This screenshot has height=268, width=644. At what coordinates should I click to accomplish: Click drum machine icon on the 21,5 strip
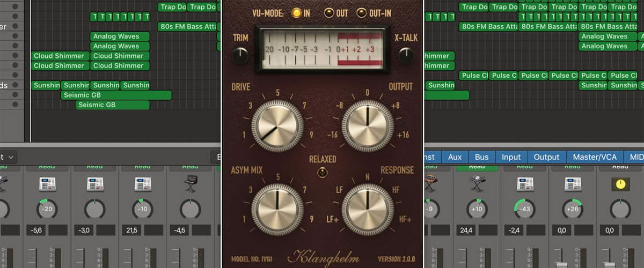[143, 184]
